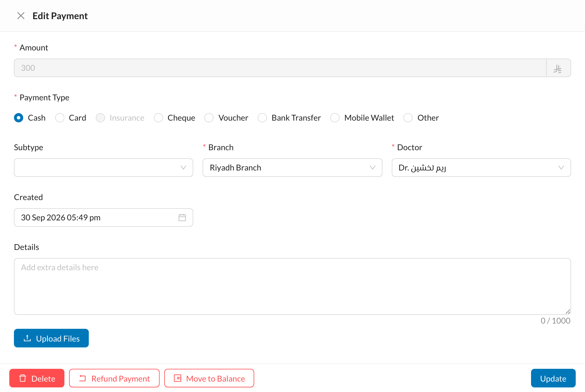Click the Update button
Image resolution: width=585 pixels, height=392 pixels.
click(x=553, y=378)
